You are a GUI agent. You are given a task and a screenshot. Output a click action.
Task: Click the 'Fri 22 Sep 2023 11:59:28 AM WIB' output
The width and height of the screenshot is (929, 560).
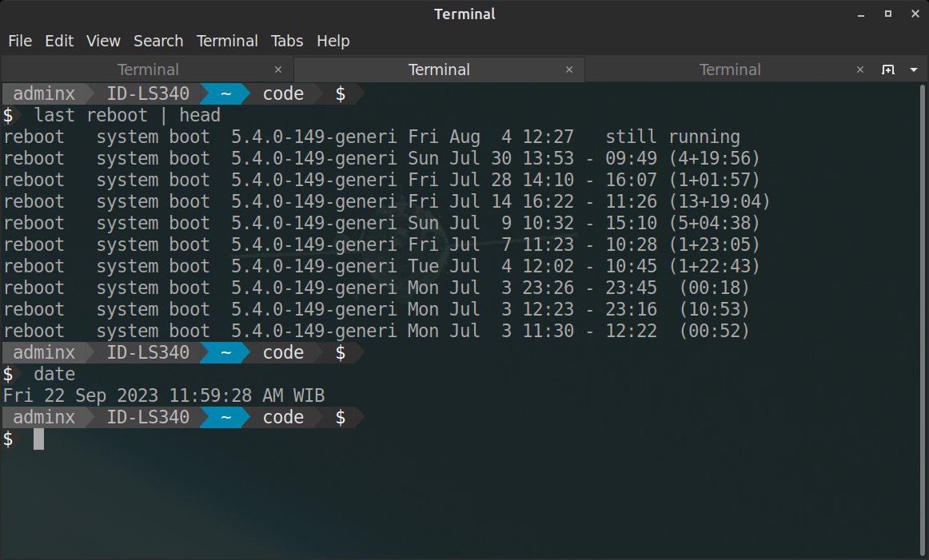164,395
